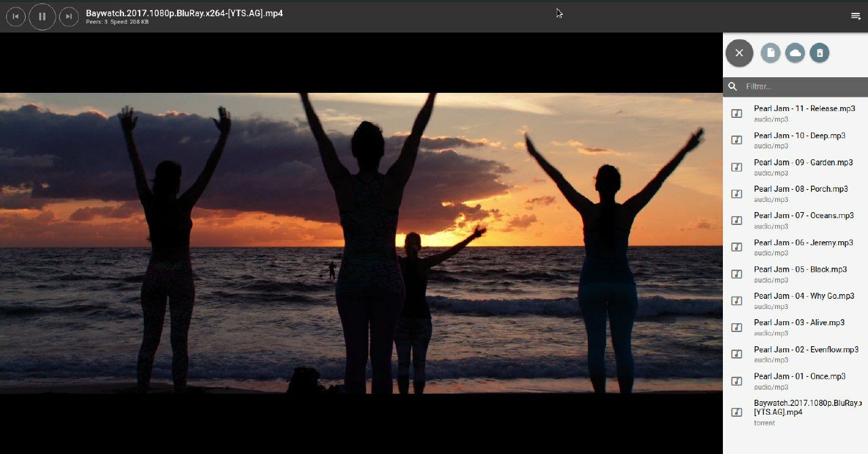
Task: Play Pearl Jam - 08 - Porch.mp3
Action: click(x=795, y=194)
